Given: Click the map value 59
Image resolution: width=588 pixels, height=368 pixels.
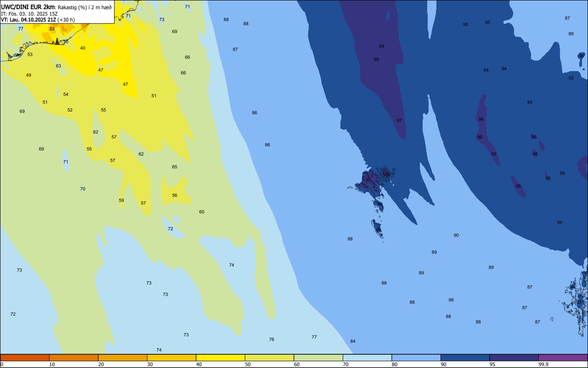Looking at the screenshot, I should pos(121,200).
